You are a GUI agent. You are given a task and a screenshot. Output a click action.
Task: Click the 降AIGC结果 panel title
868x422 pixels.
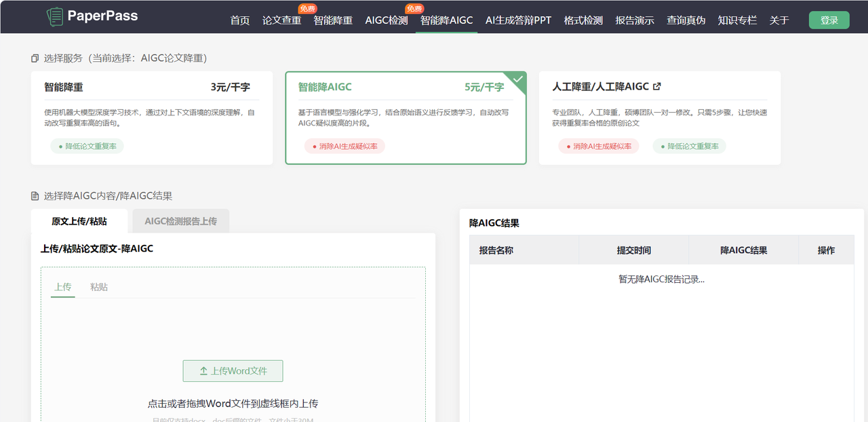[494, 223]
